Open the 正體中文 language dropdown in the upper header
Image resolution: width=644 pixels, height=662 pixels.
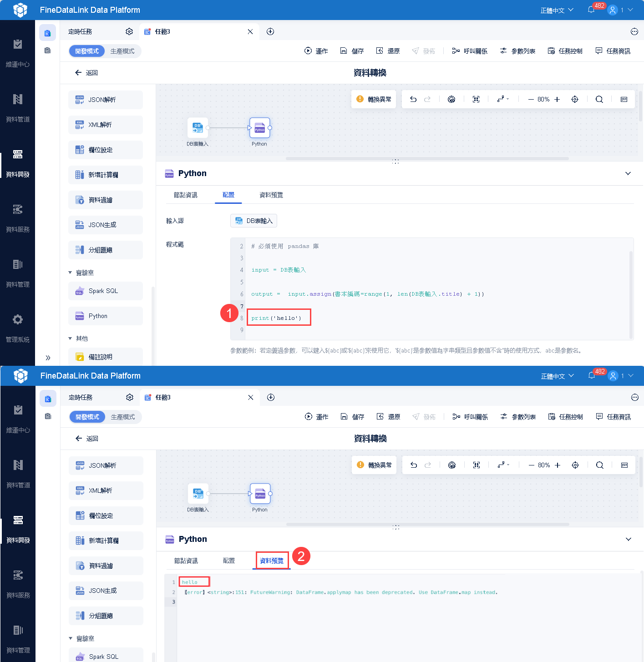[557, 10]
